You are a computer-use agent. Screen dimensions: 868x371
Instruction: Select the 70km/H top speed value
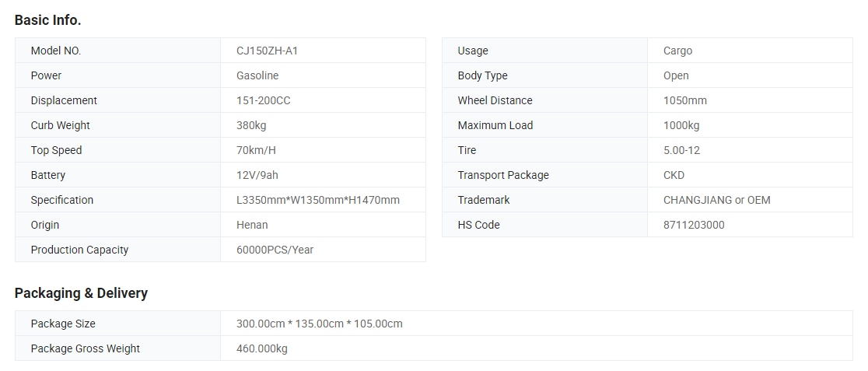tap(256, 150)
